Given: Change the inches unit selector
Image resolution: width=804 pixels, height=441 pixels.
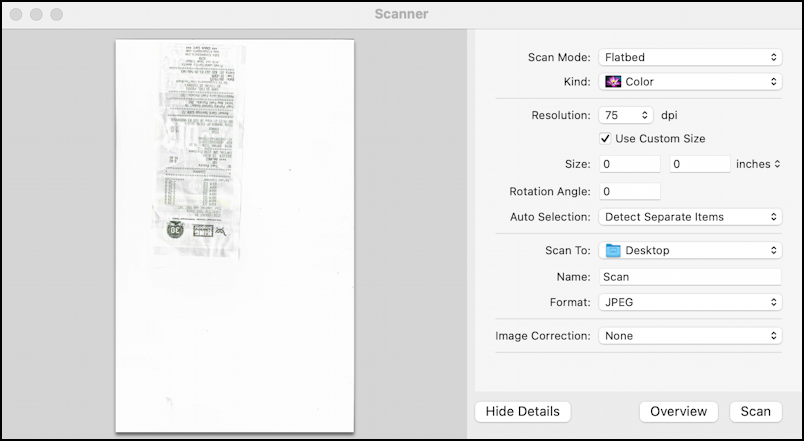Looking at the screenshot, I should 758,164.
